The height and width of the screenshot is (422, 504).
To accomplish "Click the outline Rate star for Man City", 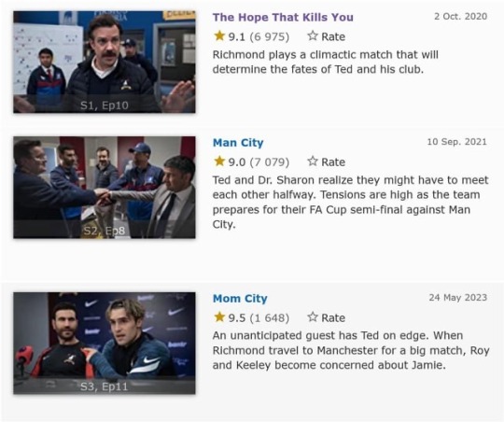I will (313, 161).
